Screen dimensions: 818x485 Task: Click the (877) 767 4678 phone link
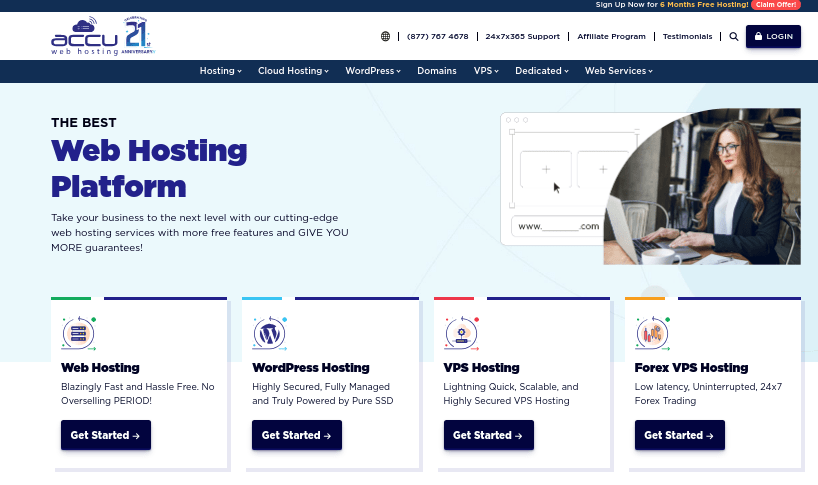point(438,37)
